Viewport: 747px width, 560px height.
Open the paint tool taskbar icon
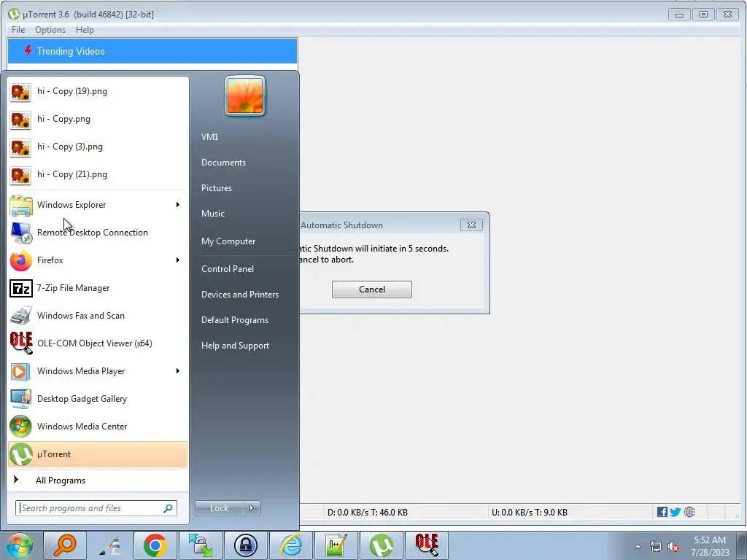(x=110, y=545)
